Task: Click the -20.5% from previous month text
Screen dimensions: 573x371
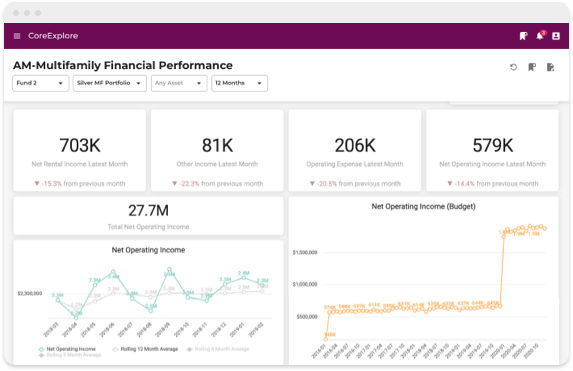Action: coord(355,183)
